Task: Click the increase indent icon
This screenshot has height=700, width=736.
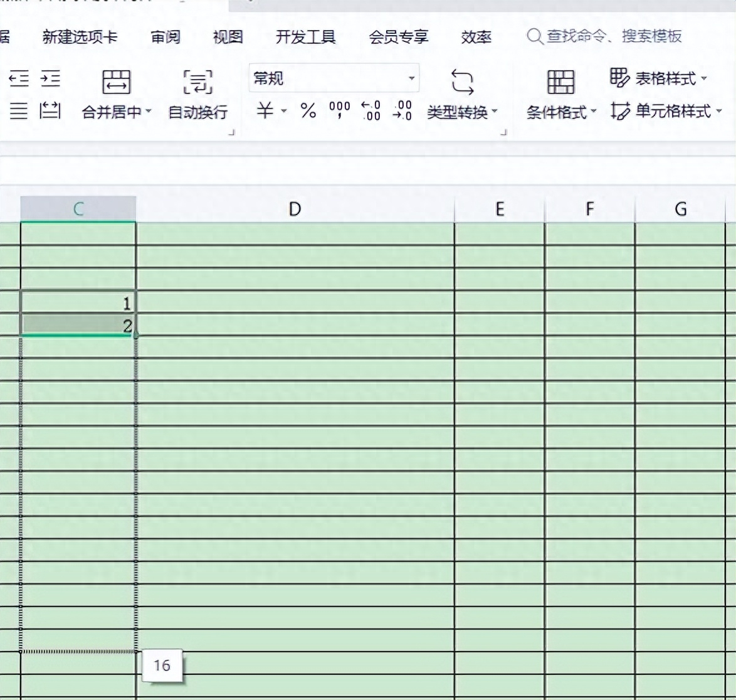Action: 50,78
